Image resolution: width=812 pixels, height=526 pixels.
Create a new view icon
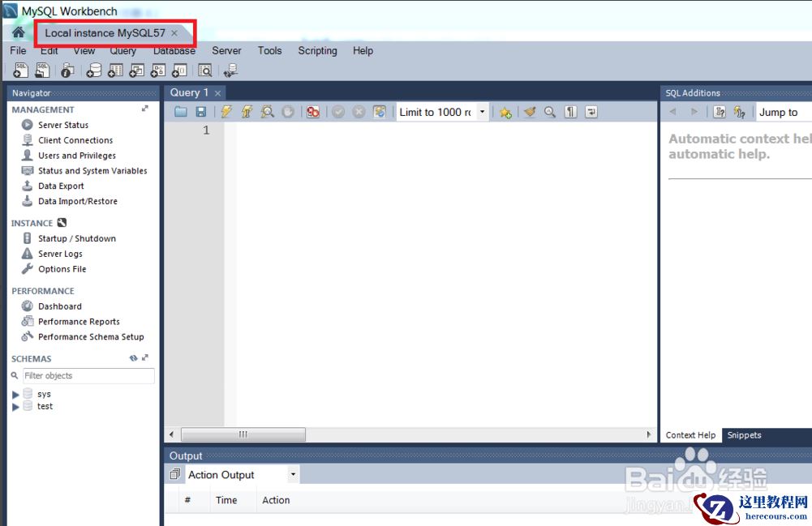[x=137, y=70]
